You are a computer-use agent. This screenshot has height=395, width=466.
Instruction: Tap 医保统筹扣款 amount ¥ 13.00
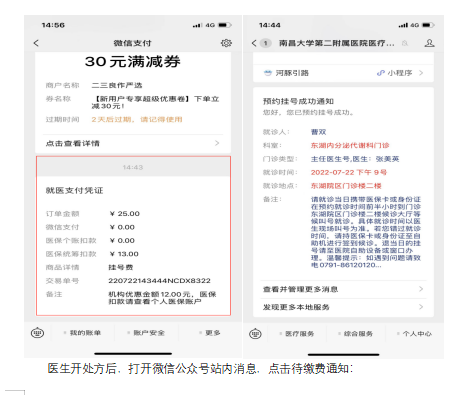click(124, 254)
